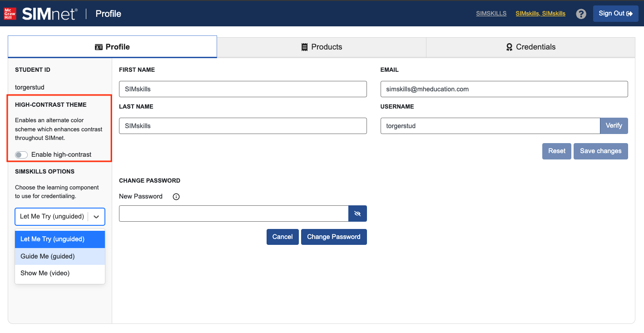The width and height of the screenshot is (644, 333).
Task: Pick Show Me (video) option
Action: coord(60,273)
